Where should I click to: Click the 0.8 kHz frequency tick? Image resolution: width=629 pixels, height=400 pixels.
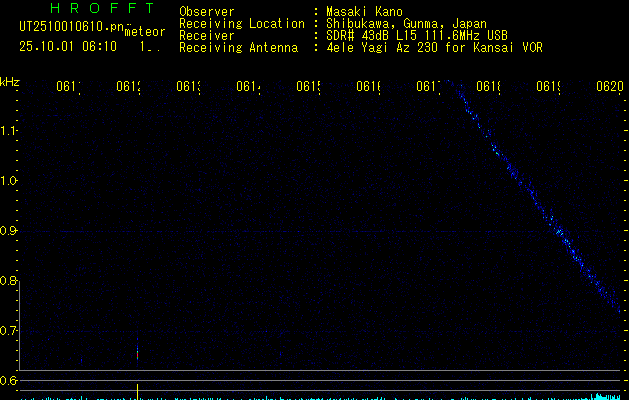(x=9, y=280)
